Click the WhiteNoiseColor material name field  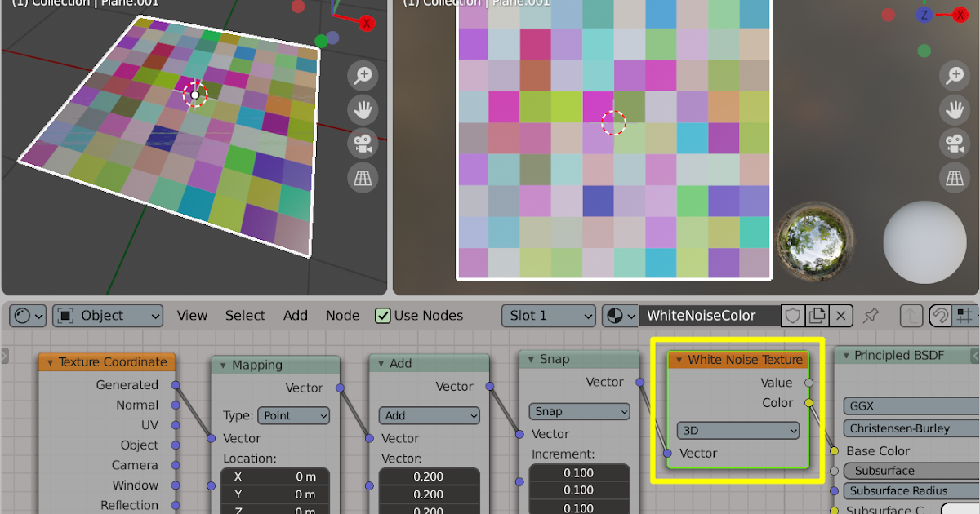tap(710, 316)
